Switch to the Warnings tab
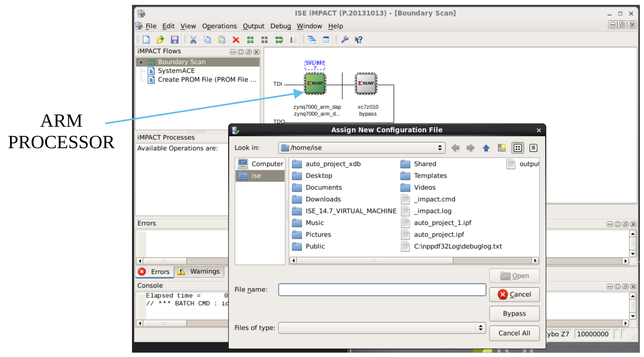 click(x=199, y=271)
